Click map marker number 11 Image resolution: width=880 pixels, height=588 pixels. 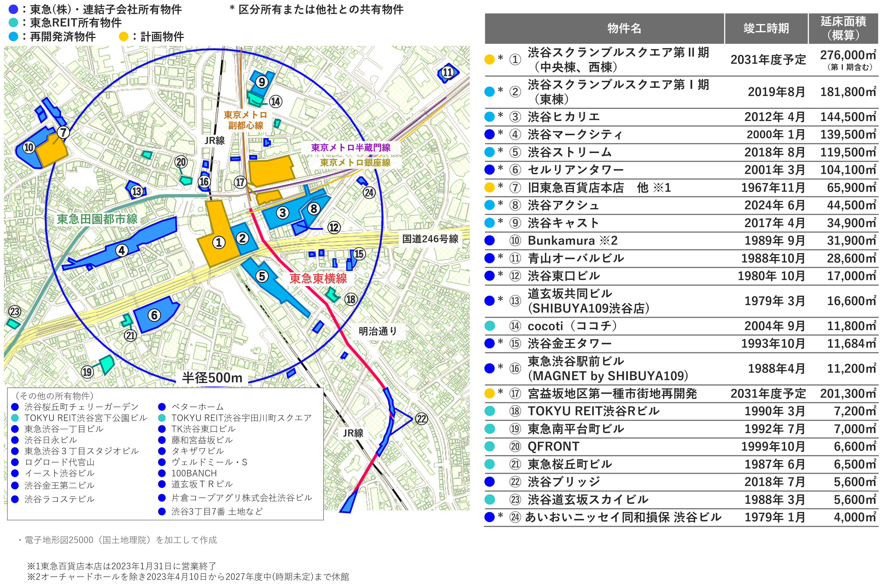447,72
